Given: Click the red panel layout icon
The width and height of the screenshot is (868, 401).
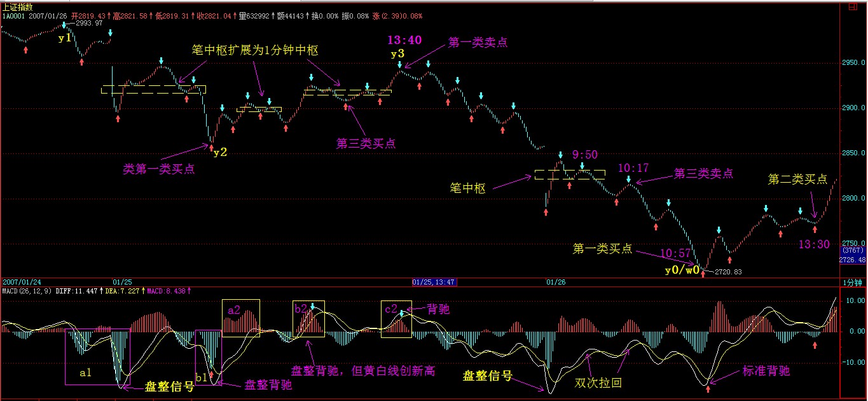Looking at the screenshot, I should click(852, 8).
